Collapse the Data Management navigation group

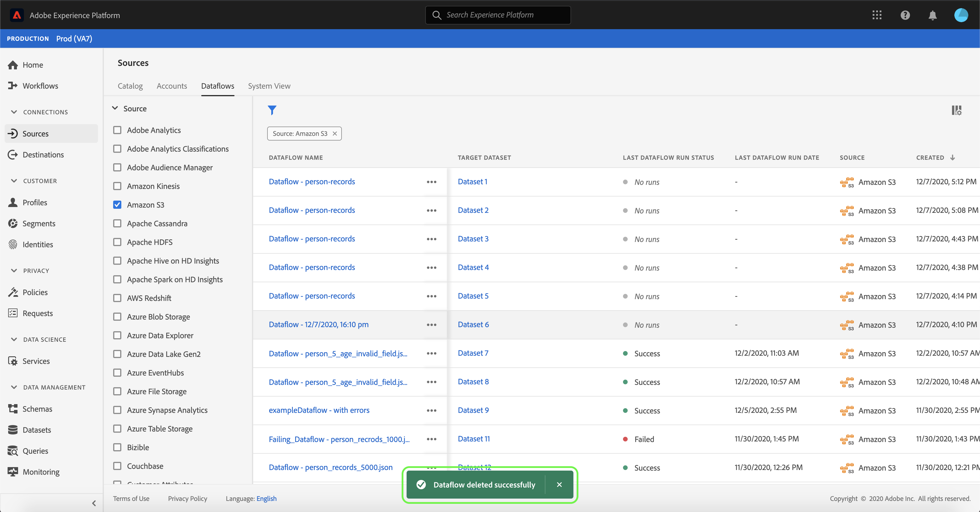click(x=14, y=387)
